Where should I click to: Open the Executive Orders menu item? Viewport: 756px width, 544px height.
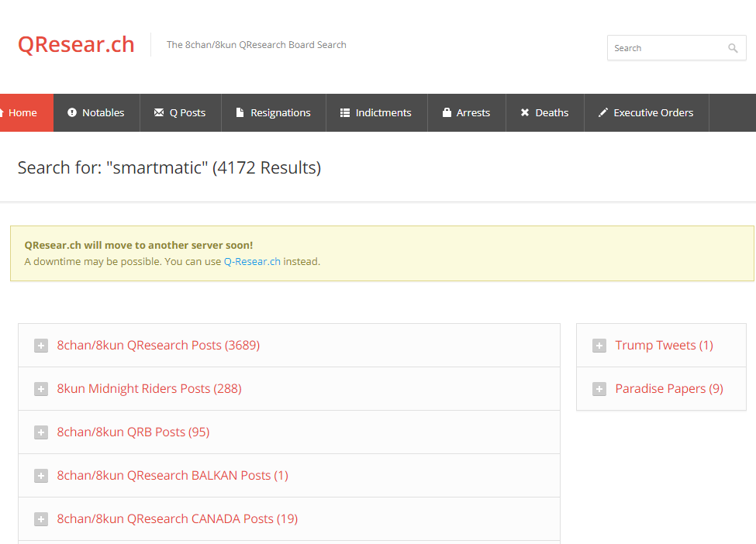[647, 112]
